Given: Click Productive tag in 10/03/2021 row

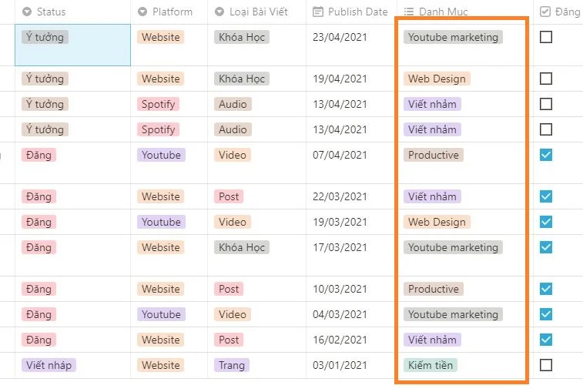Looking at the screenshot, I should 434,289.
